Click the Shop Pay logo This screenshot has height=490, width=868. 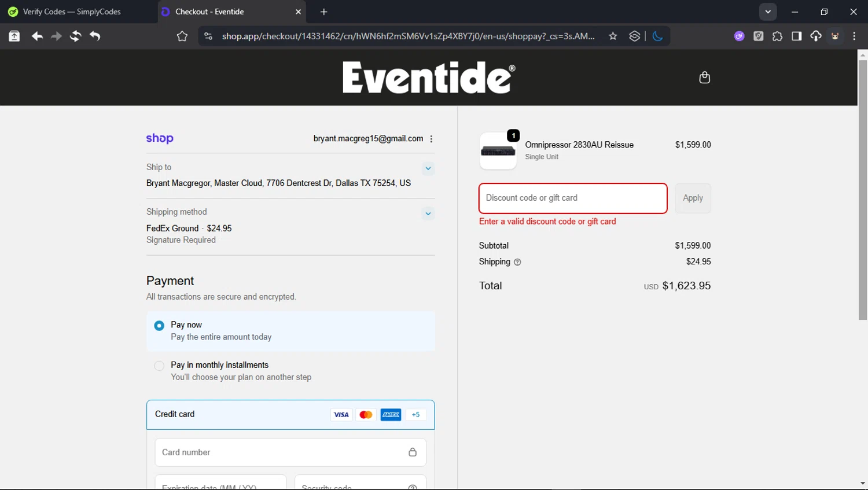[160, 138]
